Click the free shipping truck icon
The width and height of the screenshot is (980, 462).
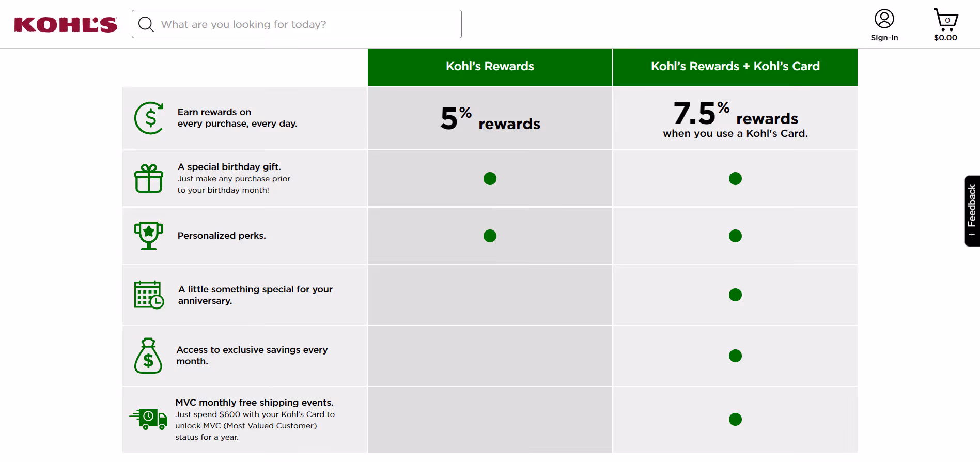pos(148,419)
